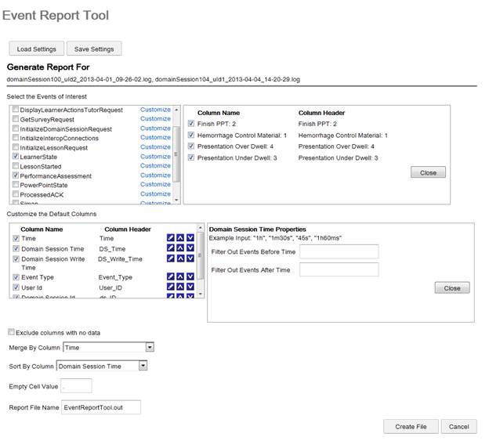Image resolution: width=489 pixels, height=448 pixels.
Task: Click the DS_Write_Time column header text
Action: coord(120,258)
